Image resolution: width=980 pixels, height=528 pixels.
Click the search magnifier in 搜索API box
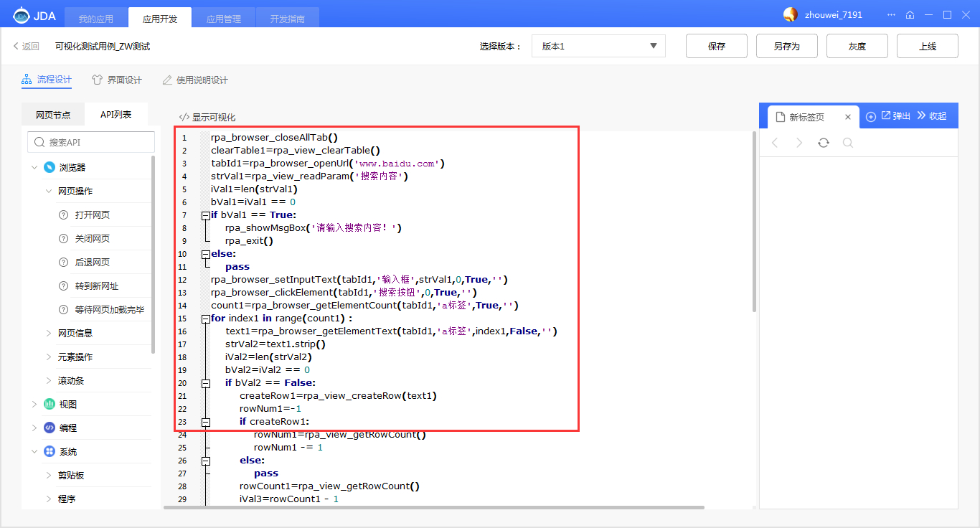[x=39, y=142]
